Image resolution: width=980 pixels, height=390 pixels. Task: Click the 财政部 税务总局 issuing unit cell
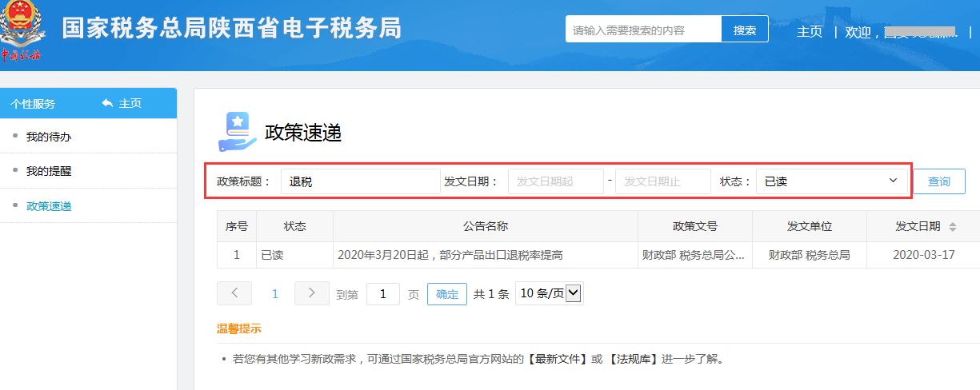click(809, 256)
